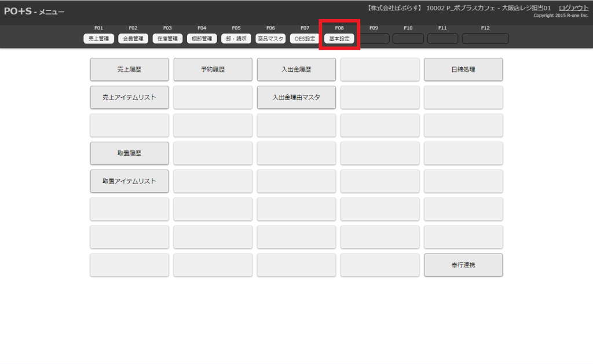Switch to the 会員管理 tab
Viewport: 593px width, 364px height.
[133, 39]
